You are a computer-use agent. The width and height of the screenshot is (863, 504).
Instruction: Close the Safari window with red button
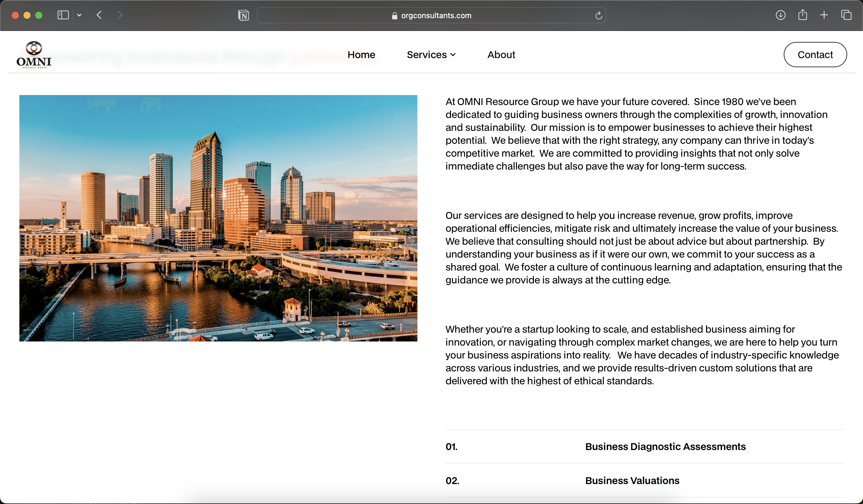15,15
